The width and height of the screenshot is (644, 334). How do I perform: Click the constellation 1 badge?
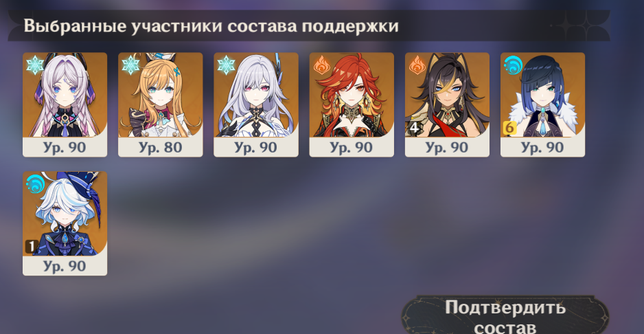(x=32, y=247)
